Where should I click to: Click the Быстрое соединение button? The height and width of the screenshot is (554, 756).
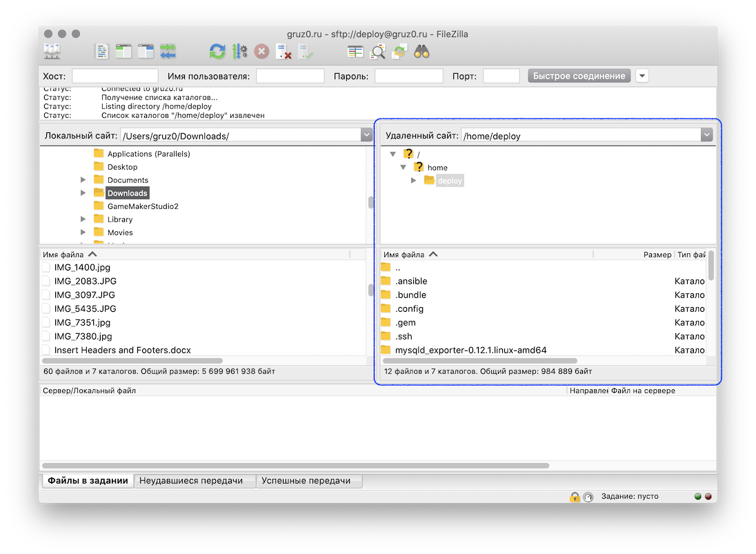pyautogui.click(x=579, y=76)
